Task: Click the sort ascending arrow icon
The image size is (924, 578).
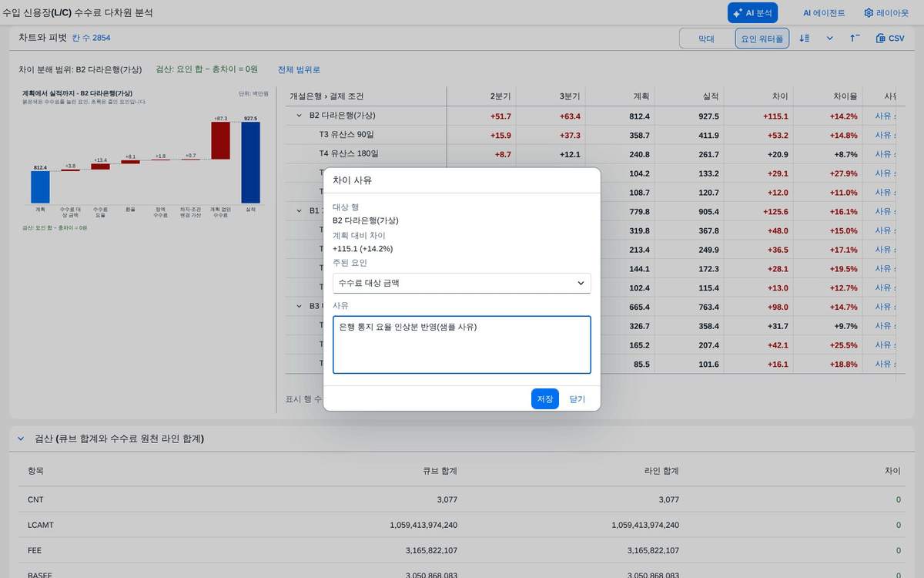Action: click(855, 38)
